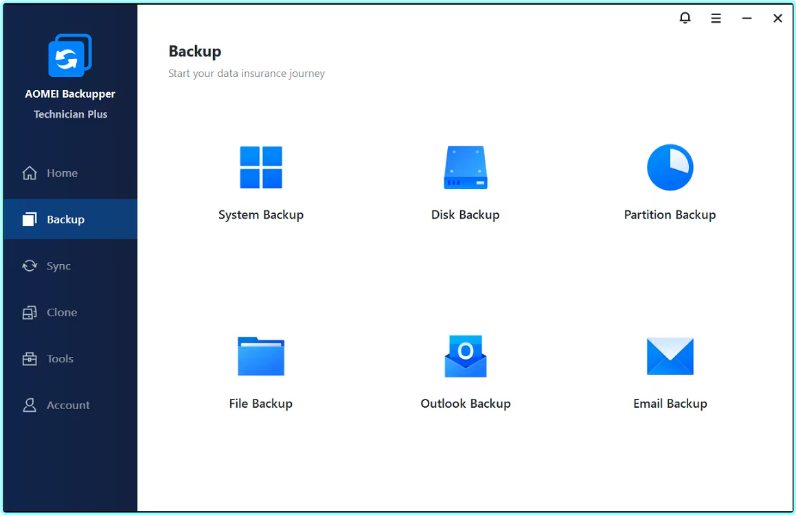
Task: Click the System Backup text label
Action: point(261,215)
